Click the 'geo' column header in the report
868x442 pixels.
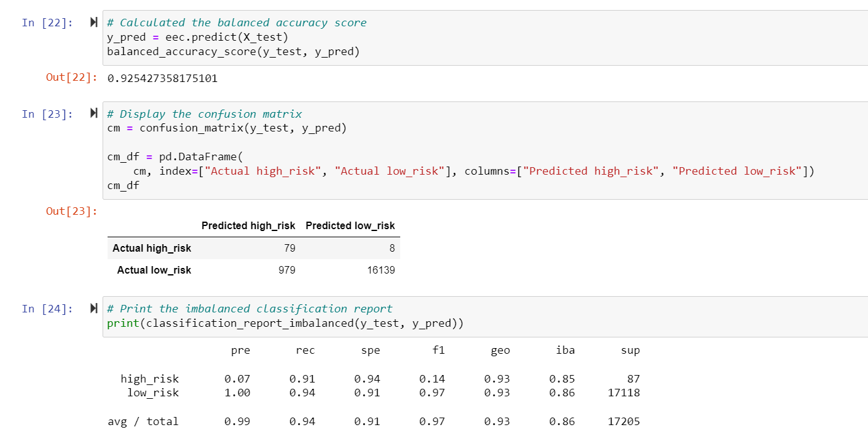pos(501,351)
